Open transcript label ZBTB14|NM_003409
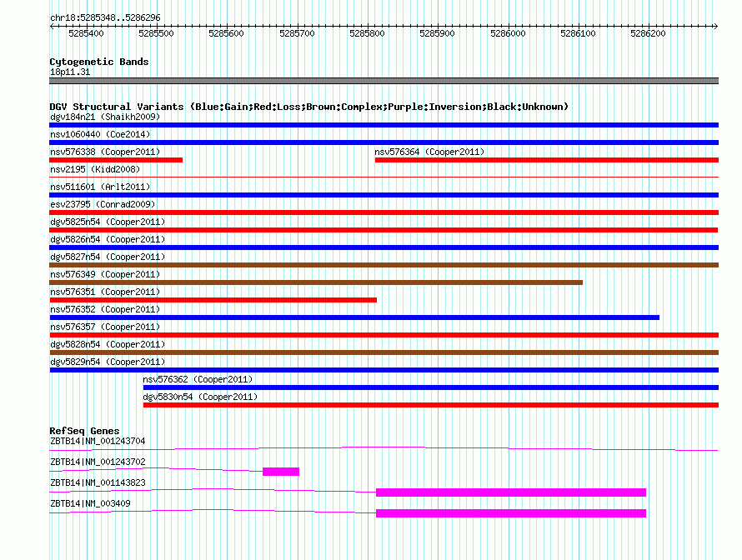Screen dimensions: 742x560 tap(90, 503)
